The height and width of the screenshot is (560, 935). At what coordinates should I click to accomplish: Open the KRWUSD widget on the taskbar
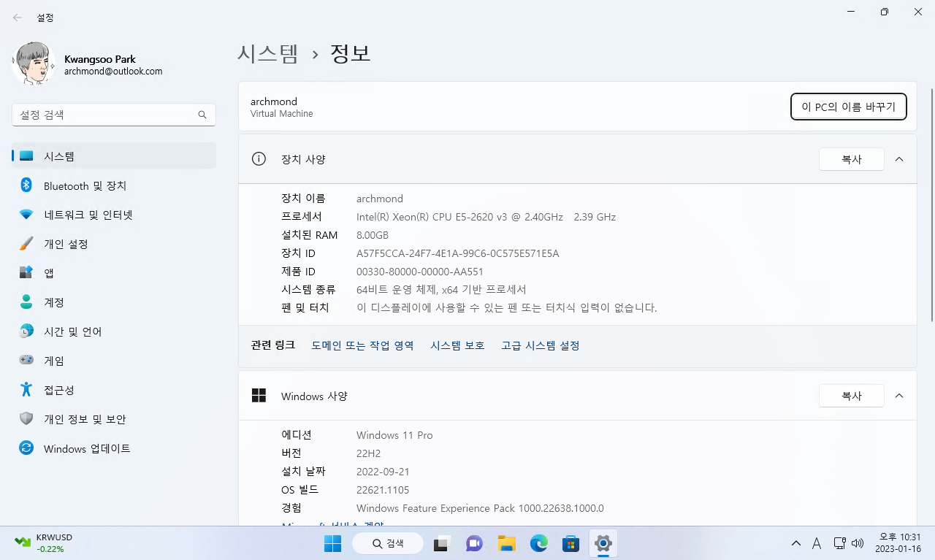tap(44, 543)
